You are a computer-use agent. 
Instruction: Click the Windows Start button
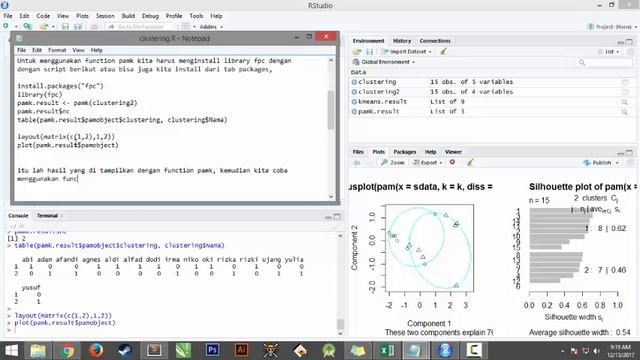click(x=11, y=350)
